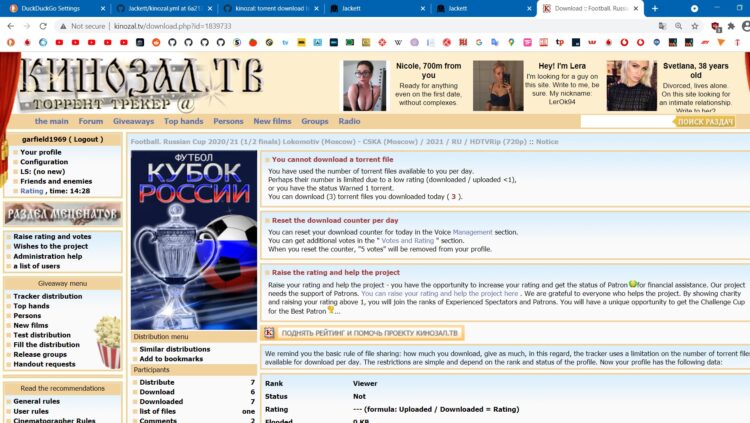Go back using the browser back arrow
Screen dimensions: 750x423
[x=11, y=26]
